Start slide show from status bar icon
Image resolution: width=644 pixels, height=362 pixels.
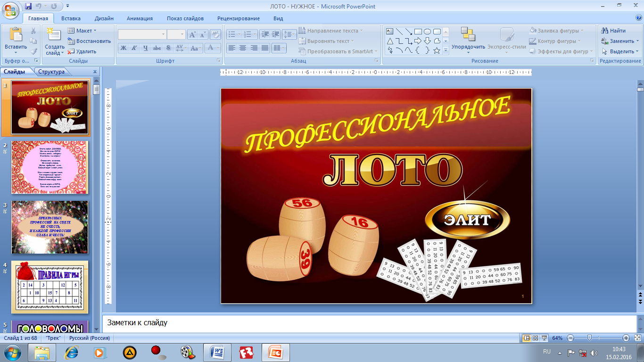(544, 338)
